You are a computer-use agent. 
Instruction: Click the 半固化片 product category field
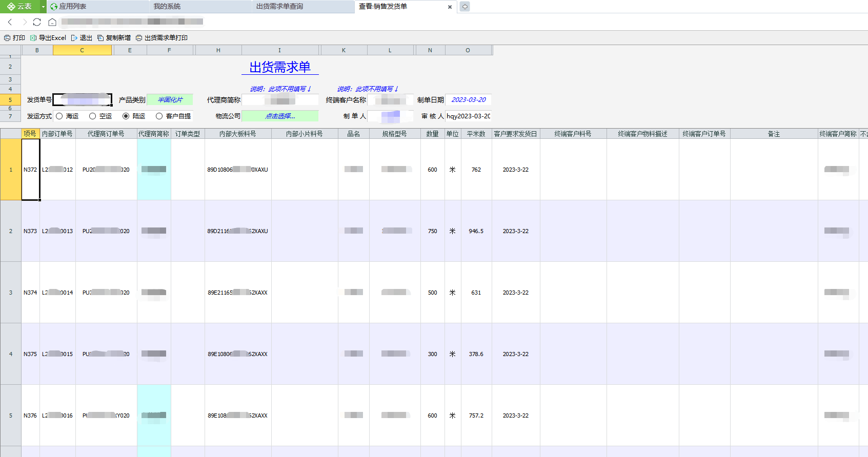pos(170,100)
